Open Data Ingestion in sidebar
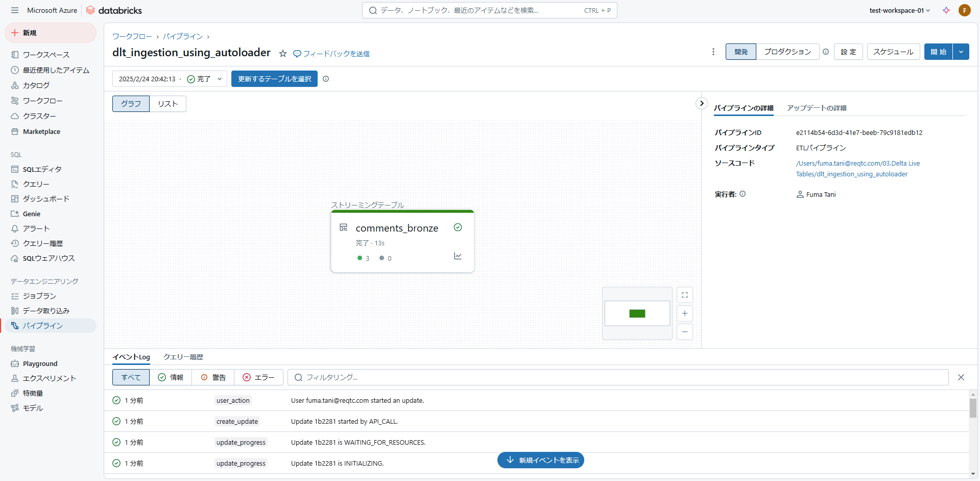This screenshot has height=481, width=980. tap(50, 311)
